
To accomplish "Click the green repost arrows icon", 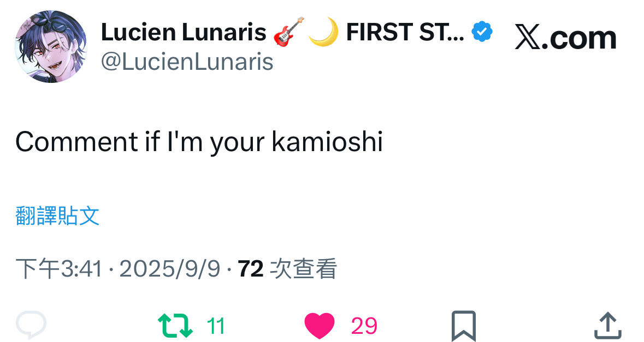I will click(x=175, y=326).
